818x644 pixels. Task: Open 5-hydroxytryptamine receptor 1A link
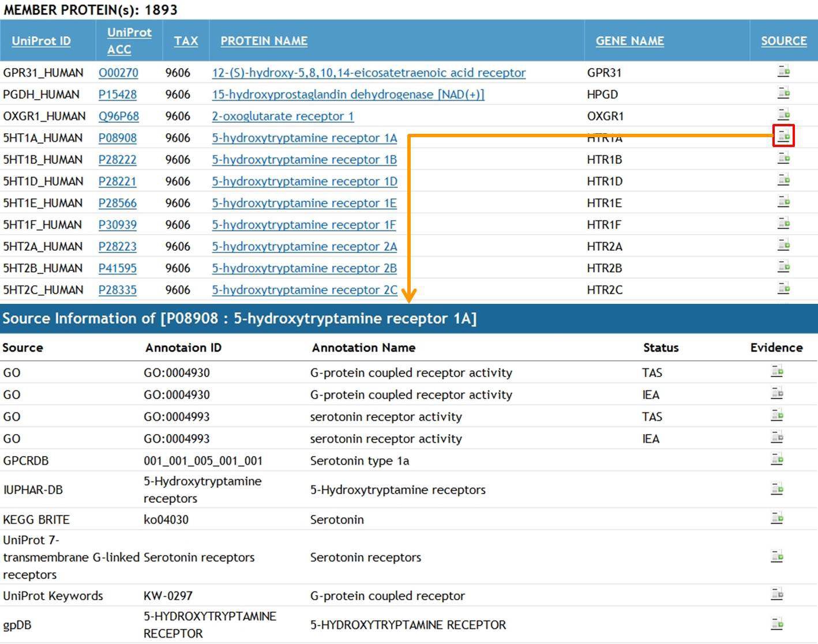(x=305, y=138)
